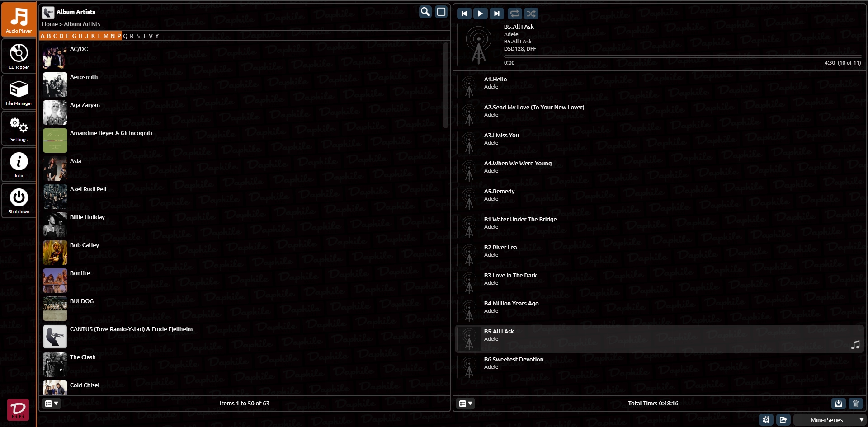Open the Settings page
The height and width of the screenshot is (427, 868).
pos(19,128)
